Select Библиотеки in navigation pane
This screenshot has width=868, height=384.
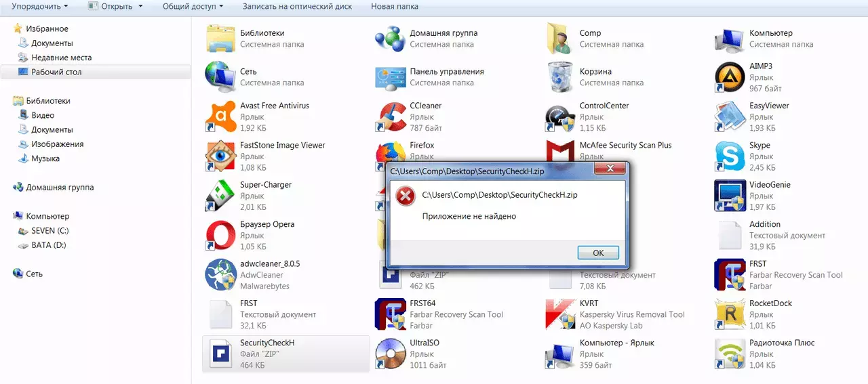pos(47,101)
